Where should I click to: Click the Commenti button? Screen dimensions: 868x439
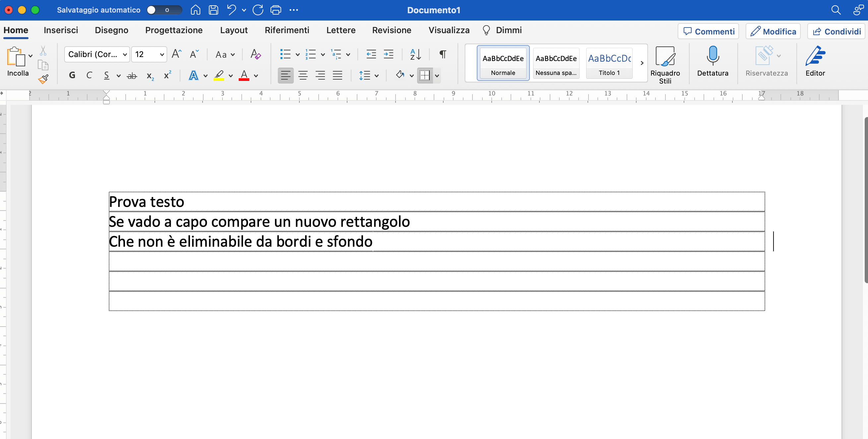(x=708, y=31)
